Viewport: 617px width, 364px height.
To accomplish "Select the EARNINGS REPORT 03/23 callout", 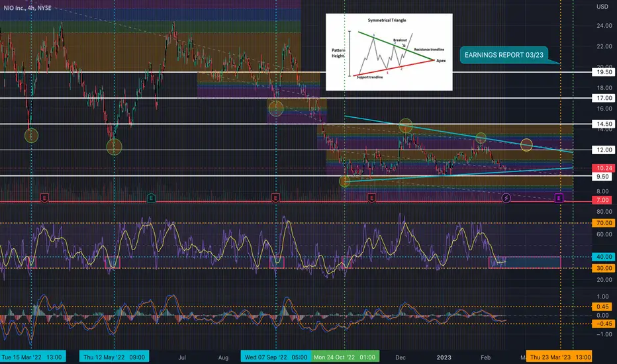I will (x=504, y=55).
